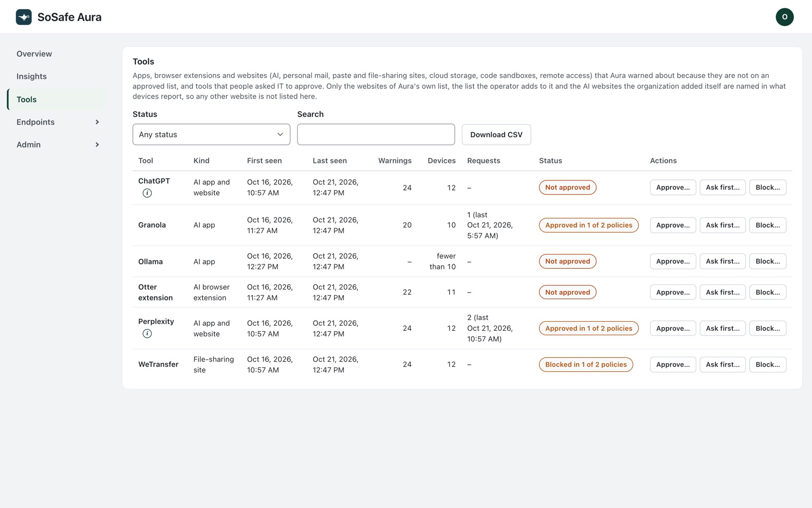
Task: Select the Tools sidebar item
Action: click(x=57, y=100)
